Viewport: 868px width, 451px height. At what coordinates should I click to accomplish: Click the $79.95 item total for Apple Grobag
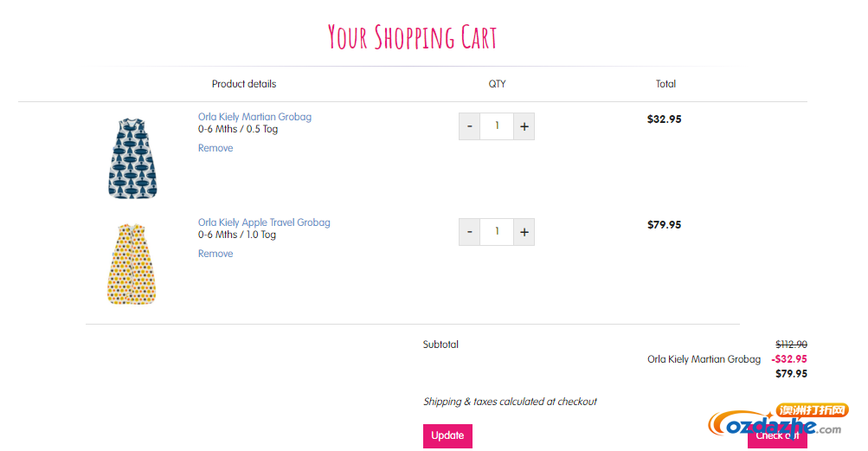click(665, 224)
